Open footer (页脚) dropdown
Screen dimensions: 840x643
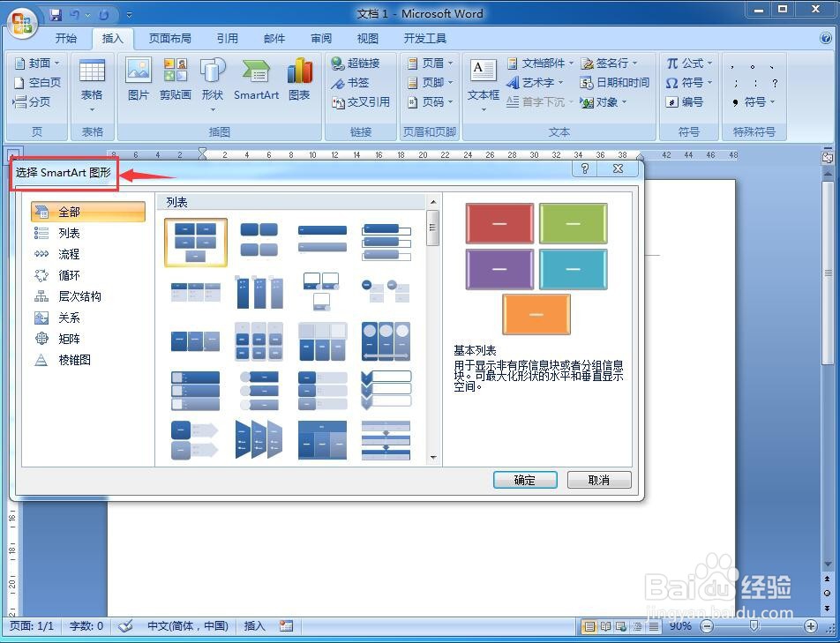click(431, 82)
